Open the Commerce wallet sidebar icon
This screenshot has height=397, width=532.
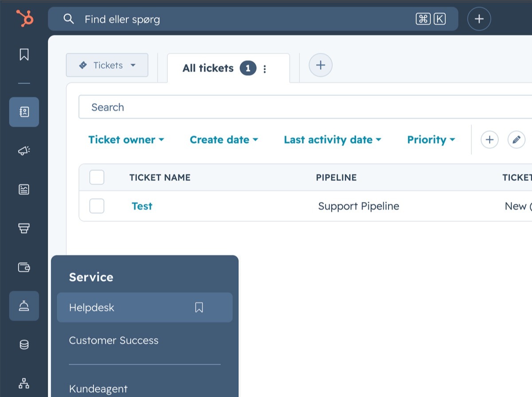point(24,267)
